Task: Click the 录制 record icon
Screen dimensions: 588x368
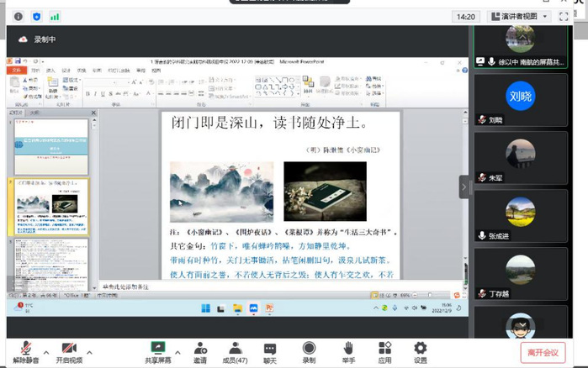Action: 309,348
